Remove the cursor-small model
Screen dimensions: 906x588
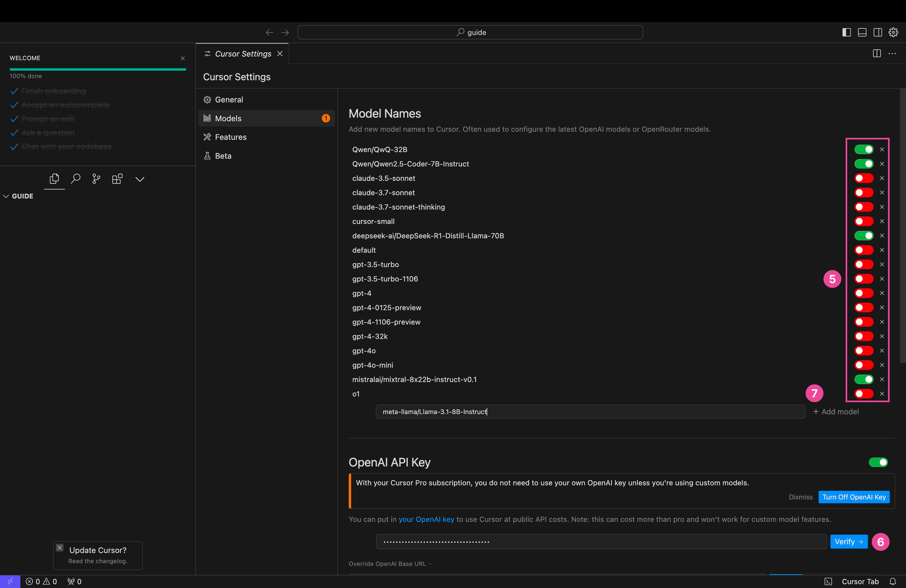882,221
